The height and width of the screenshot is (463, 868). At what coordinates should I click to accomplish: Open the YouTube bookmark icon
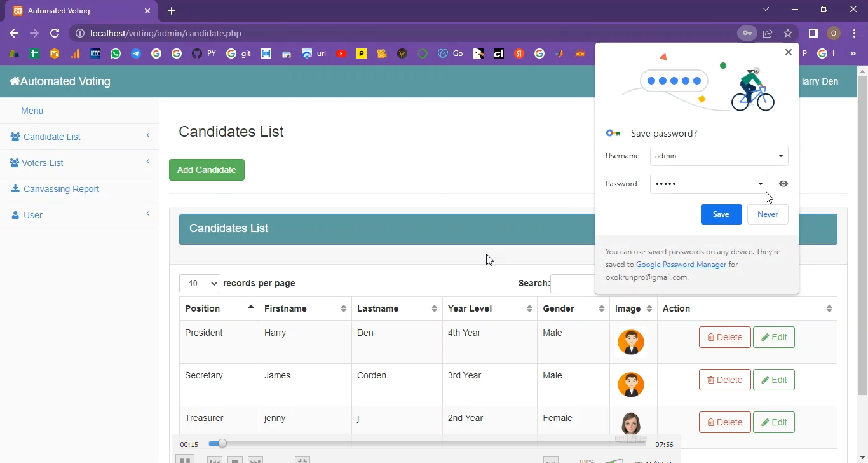click(x=341, y=54)
